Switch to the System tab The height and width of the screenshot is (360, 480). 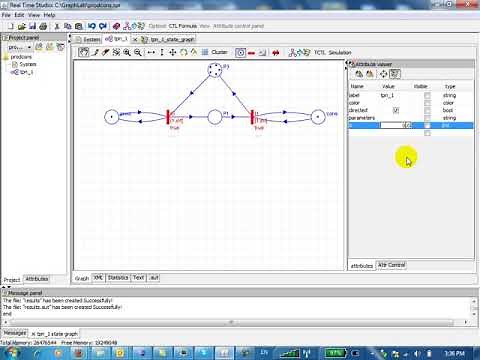88,39
